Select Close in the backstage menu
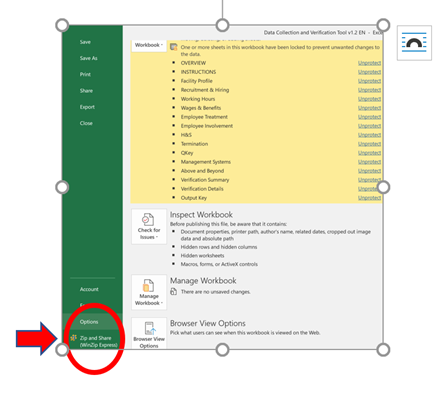Image resolution: width=440 pixels, height=400 pixels. pos(86,123)
